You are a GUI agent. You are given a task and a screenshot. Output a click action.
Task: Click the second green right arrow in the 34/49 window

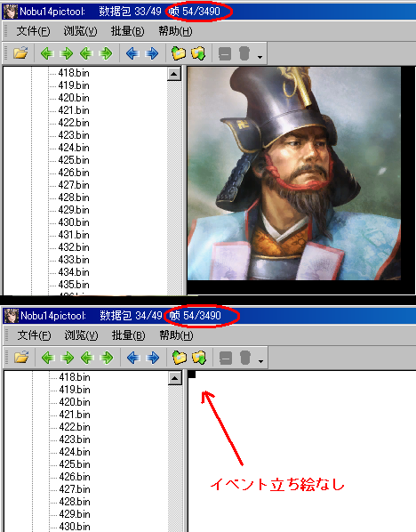click(107, 358)
